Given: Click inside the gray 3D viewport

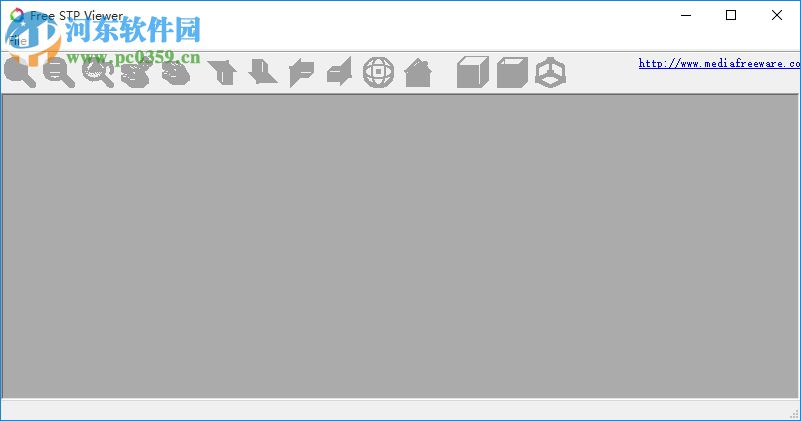Looking at the screenshot, I should 400,246.
